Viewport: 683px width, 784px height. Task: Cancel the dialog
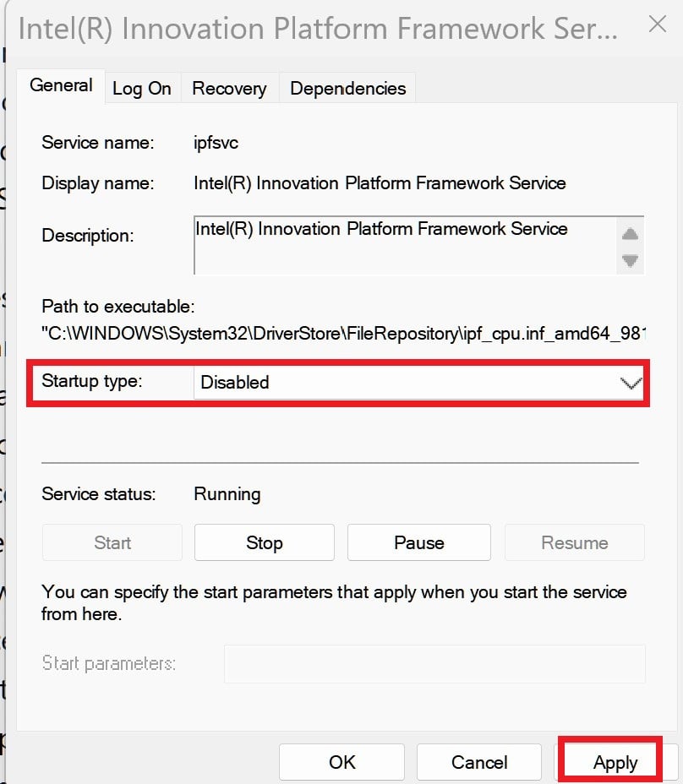click(479, 763)
